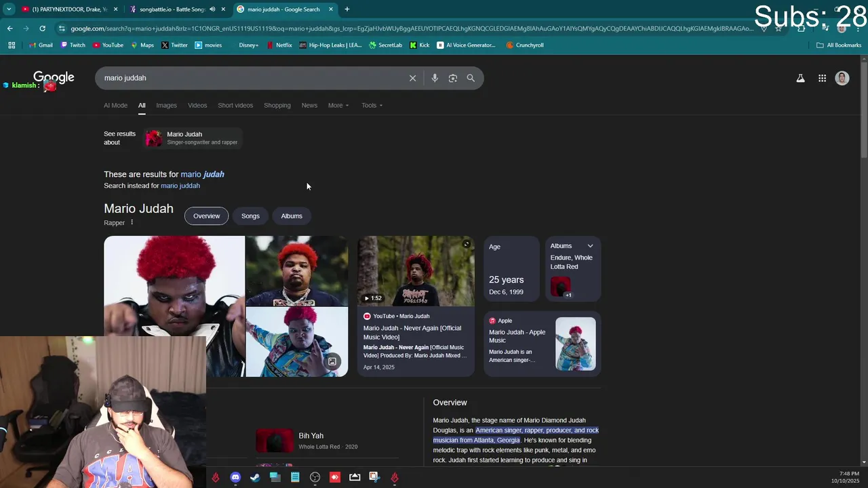Image resolution: width=868 pixels, height=488 pixels.
Task: Switch to the AI Mode tab
Action: pos(115,105)
